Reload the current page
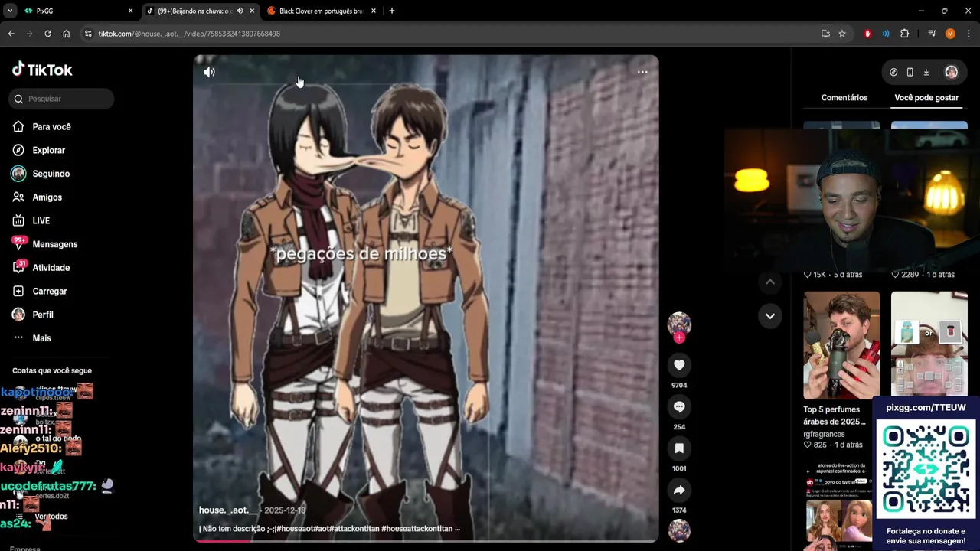 pyautogui.click(x=47, y=34)
